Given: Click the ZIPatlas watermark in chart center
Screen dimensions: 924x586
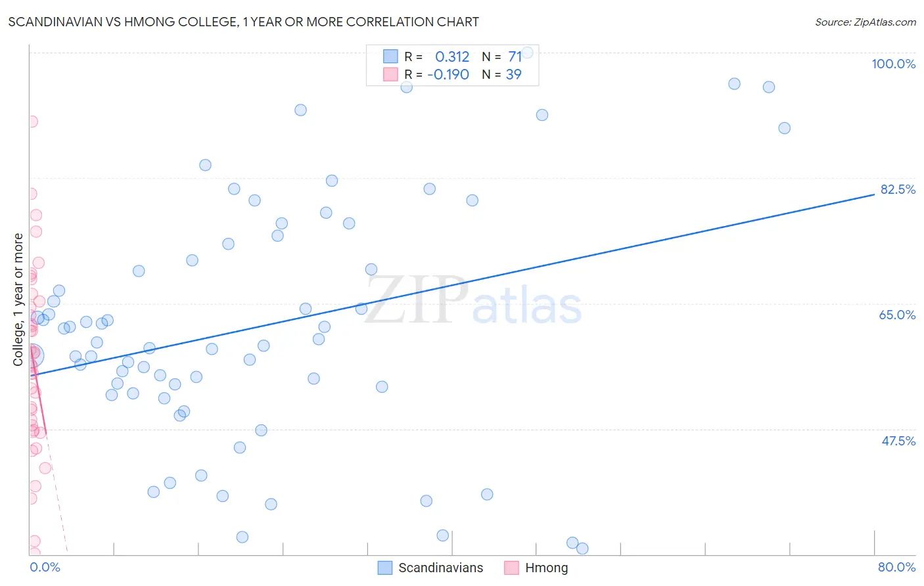Looking at the screenshot, I should pos(473,301).
